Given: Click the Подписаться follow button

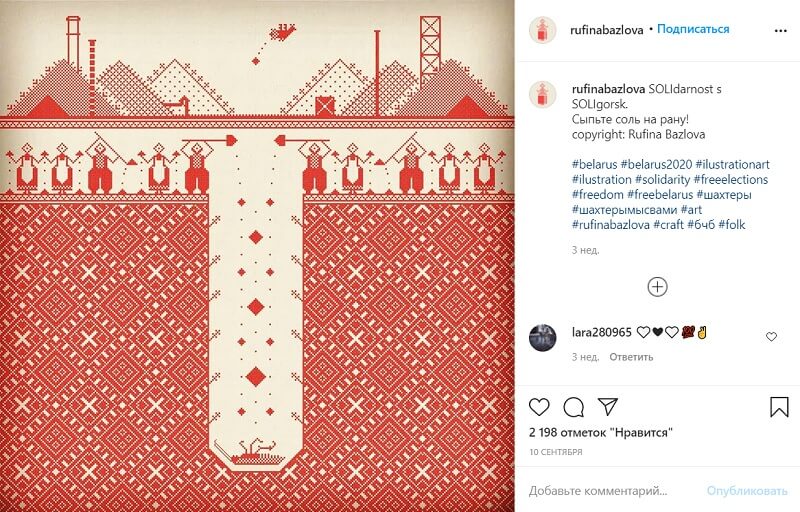Looking at the screenshot, I should (x=693, y=29).
